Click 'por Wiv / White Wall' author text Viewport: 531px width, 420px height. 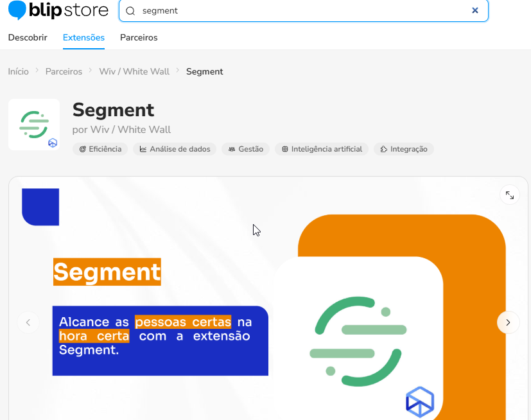tap(121, 130)
